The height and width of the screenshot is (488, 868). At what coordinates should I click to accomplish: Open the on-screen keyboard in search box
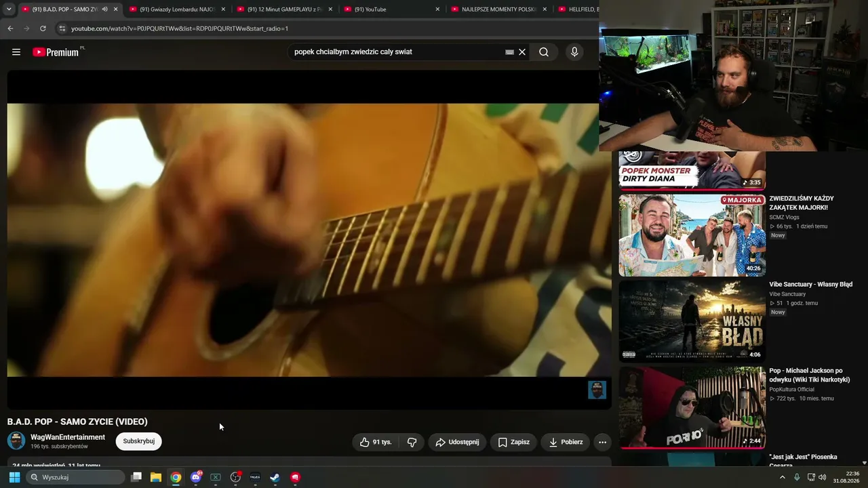509,52
